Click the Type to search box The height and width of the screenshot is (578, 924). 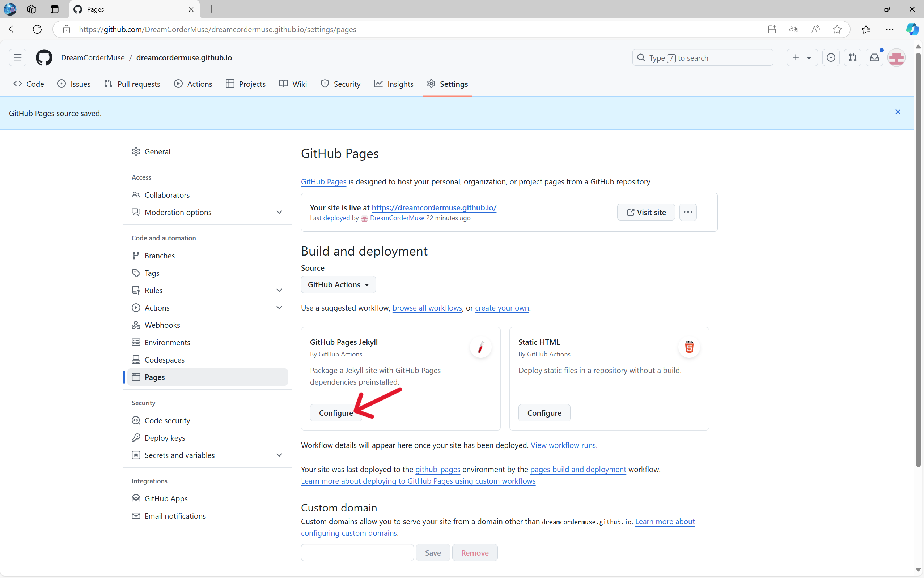[x=703, y=58]
